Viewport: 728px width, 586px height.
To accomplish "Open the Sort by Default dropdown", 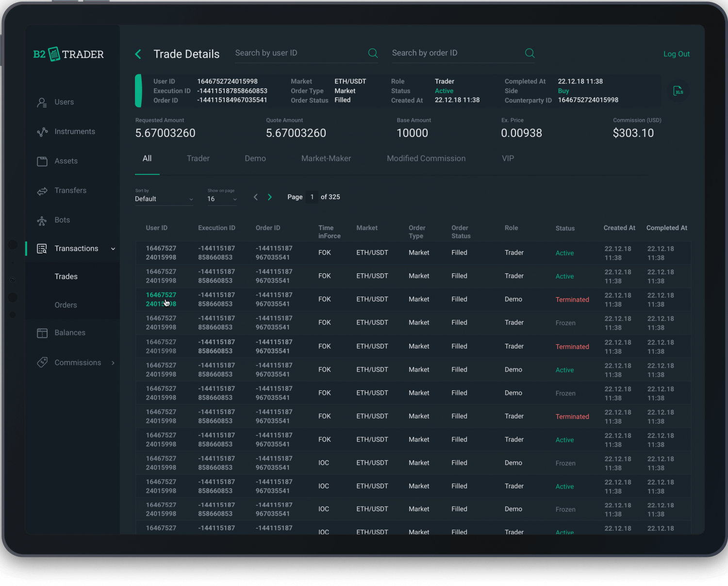I will click(x=164, y=199).
